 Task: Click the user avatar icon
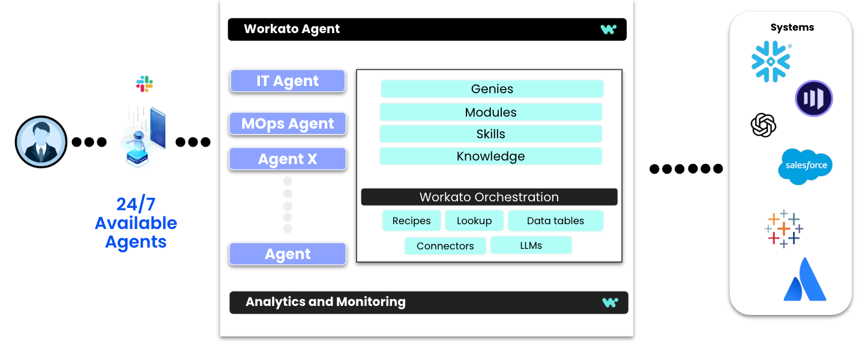coord(40,142)
